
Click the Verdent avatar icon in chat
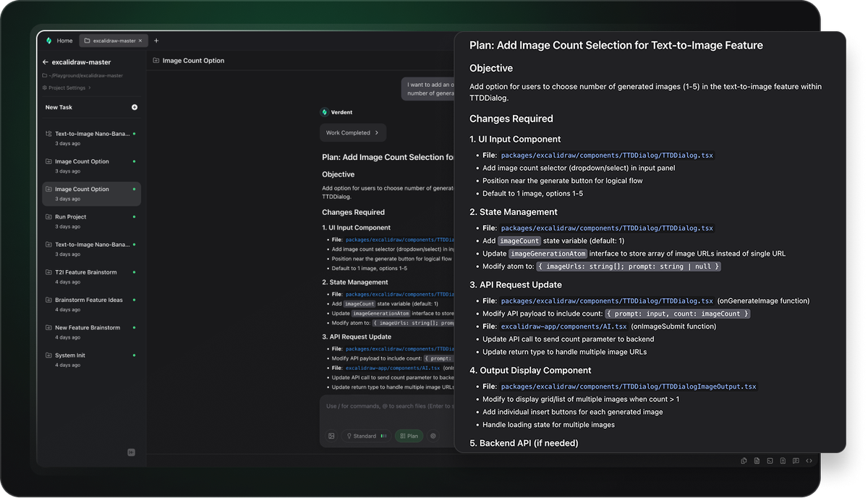324,112
